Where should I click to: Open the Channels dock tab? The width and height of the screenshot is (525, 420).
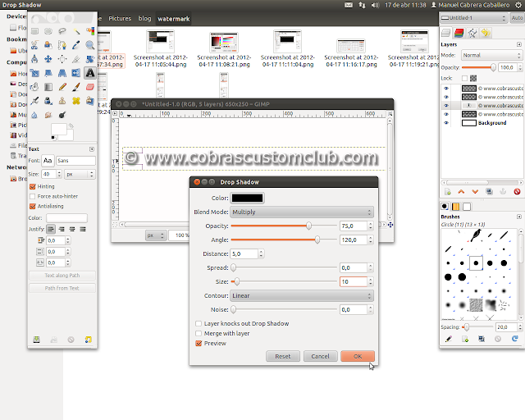pos(459,33)
